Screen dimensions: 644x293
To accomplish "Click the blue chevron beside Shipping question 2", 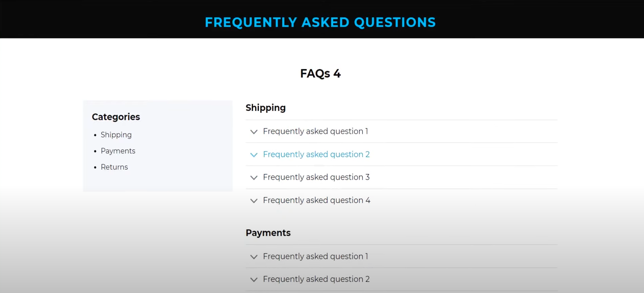I will (254, 155).
